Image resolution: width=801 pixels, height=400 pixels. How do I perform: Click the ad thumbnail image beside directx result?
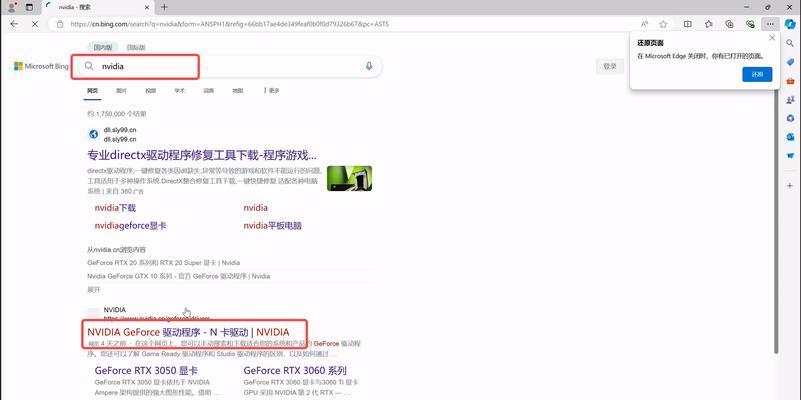pyautogui.click(x=349, y=178)
